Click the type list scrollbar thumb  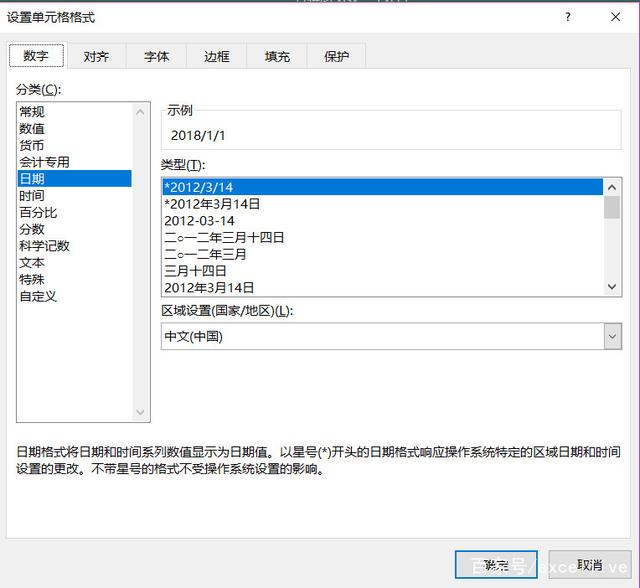[x=612, y=207]
